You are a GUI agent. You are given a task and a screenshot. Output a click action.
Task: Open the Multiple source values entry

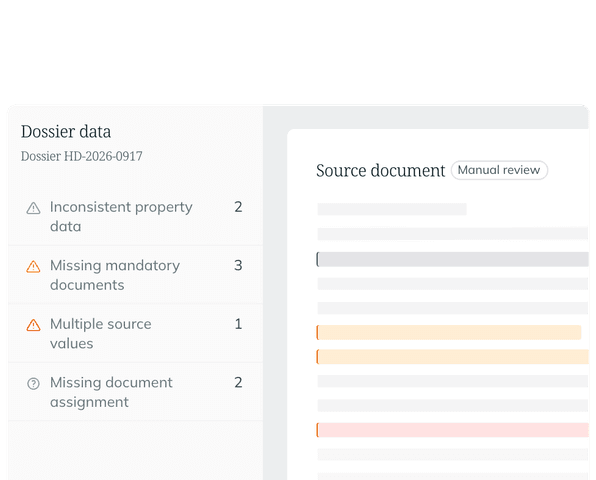[x=135, y=333]
